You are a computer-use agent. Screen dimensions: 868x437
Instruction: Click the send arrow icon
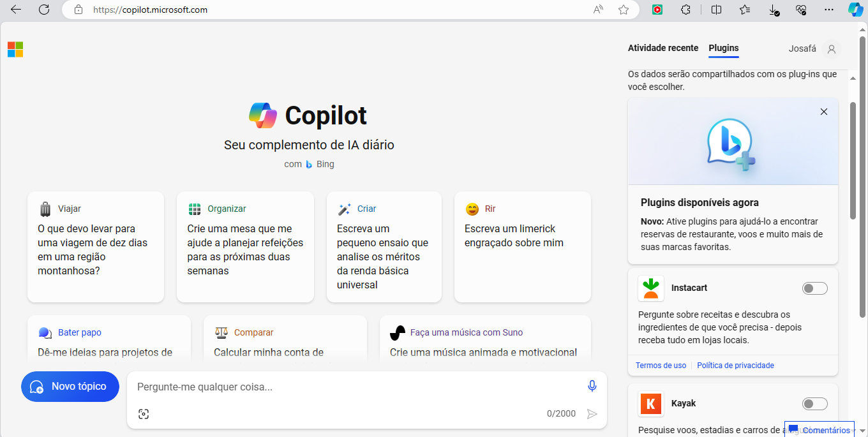pos(592,414)
